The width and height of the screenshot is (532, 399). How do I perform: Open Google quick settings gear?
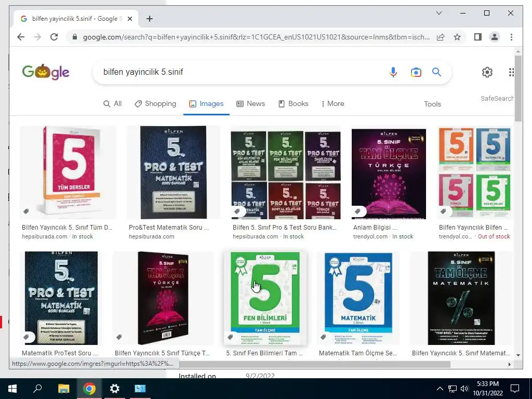click(487, 72)
